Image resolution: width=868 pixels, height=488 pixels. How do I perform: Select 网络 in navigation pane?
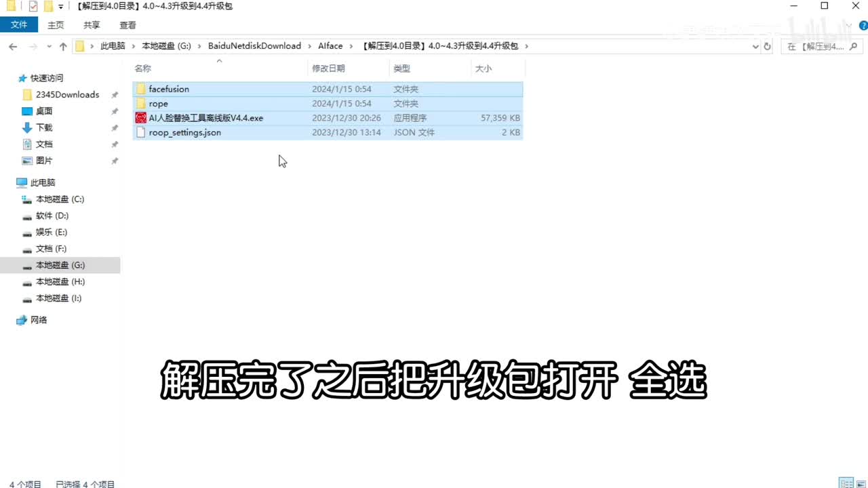39,320
